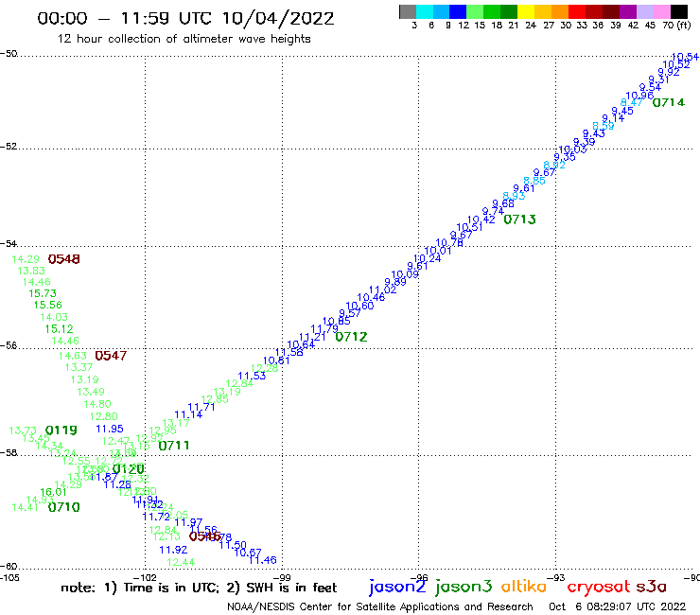Click the time marker 0712
This screenshot has height=615, width=700.
tap(351, 337)
